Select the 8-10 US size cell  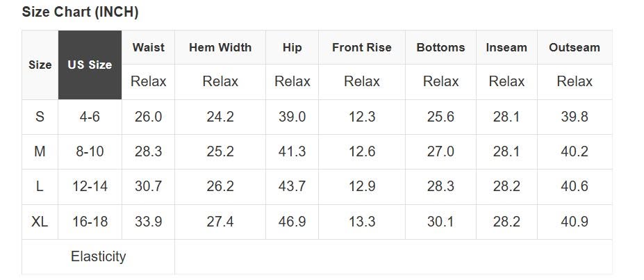90,152
